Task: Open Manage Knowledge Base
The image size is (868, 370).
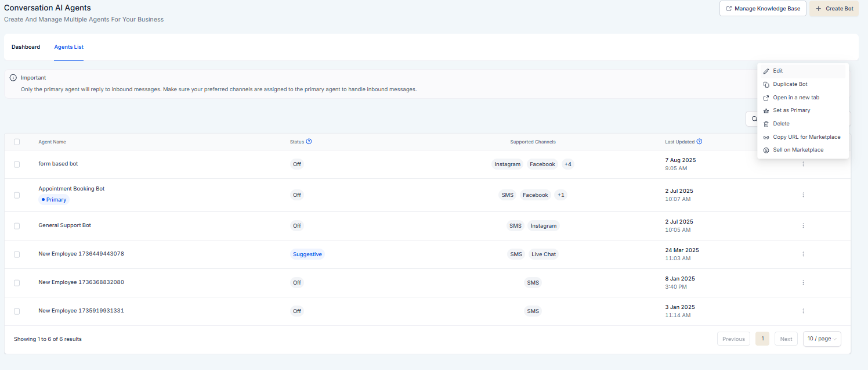Action: coord(762,9)
